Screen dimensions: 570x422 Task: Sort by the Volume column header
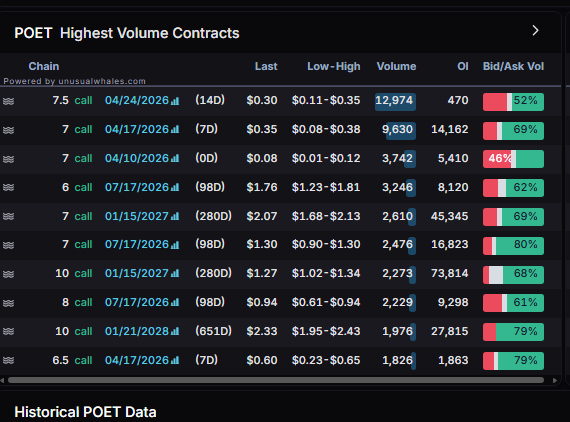point(396,66)
